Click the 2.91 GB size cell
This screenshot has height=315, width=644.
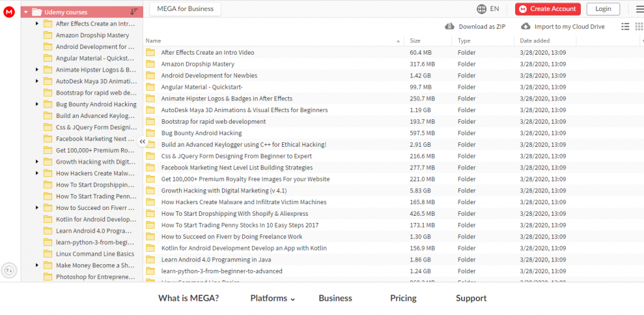[x=420, y=144]
